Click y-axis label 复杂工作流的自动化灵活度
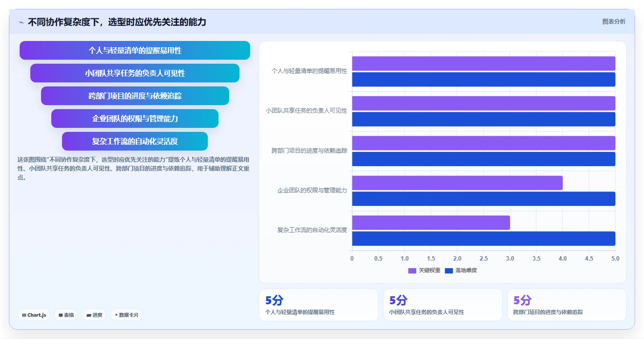Viewport: 644px width, 339px height. pos(312,230)
